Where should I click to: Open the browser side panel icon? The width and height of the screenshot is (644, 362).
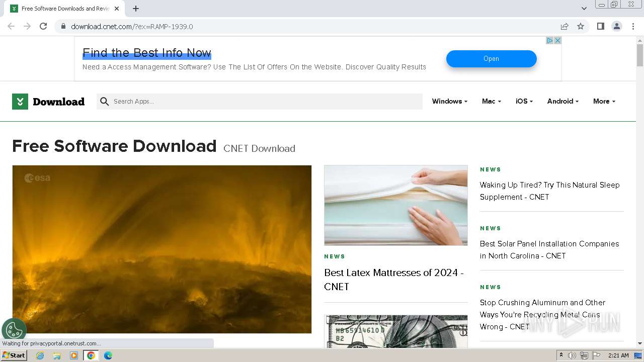pyautogui.click(x=601, y=26)
